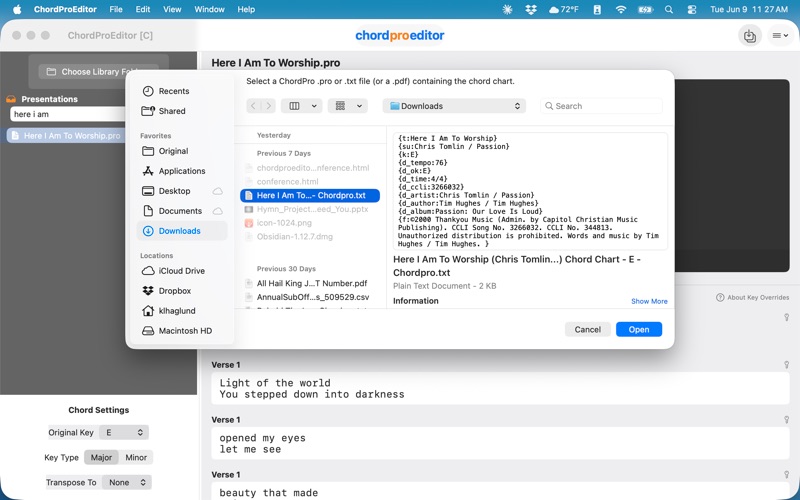Open the Edit menu

(x=143, y=9)
